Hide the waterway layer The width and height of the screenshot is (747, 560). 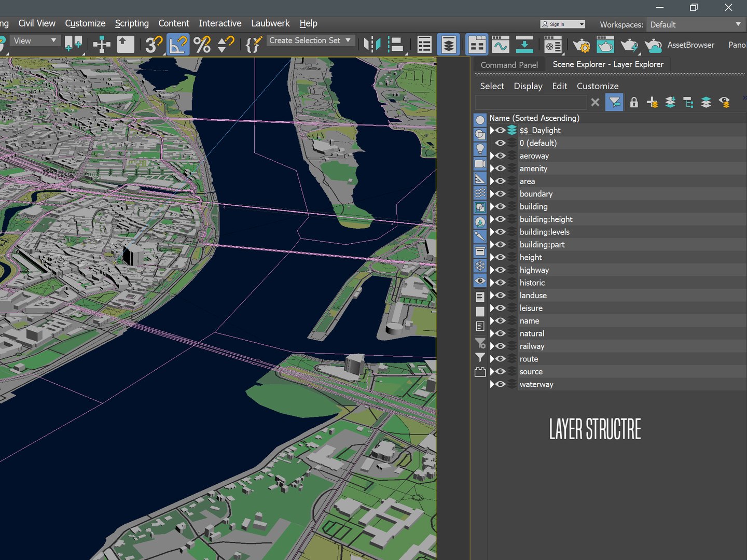[x=501, y=384]
